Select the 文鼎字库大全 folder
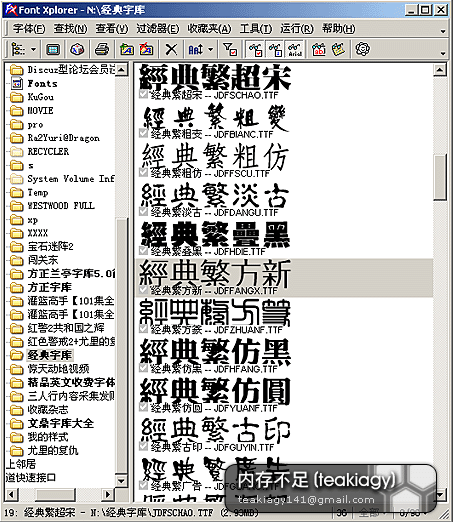Image resolution: width=453 pixels, height=522 pixels. tap(61, 423)
